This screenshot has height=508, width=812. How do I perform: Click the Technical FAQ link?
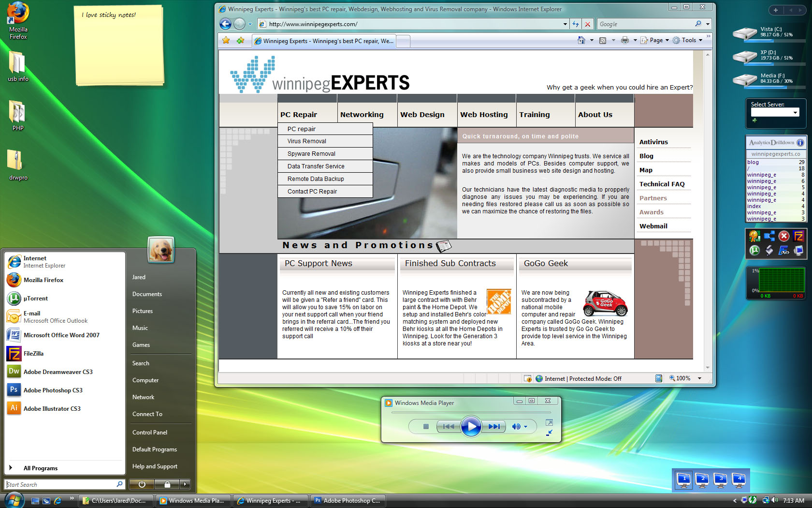[662, 184]
